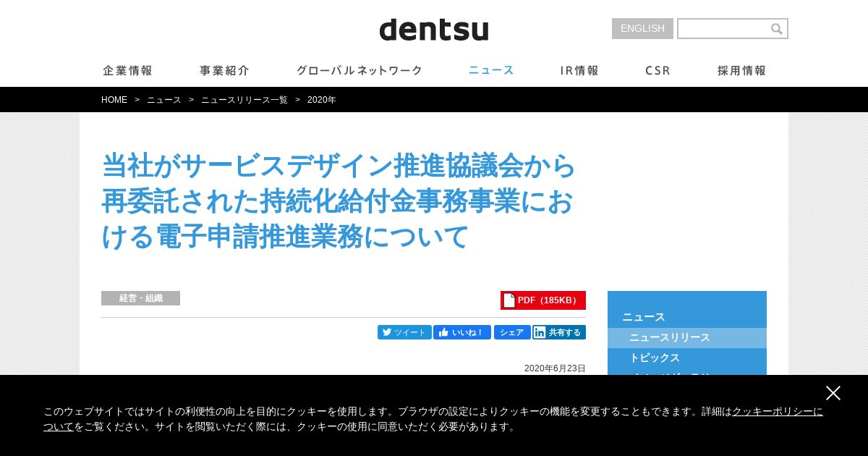Click the Facebook シェア button
Image resolution: width=868 pixels, height=456 pixels.
click(512, 332)
